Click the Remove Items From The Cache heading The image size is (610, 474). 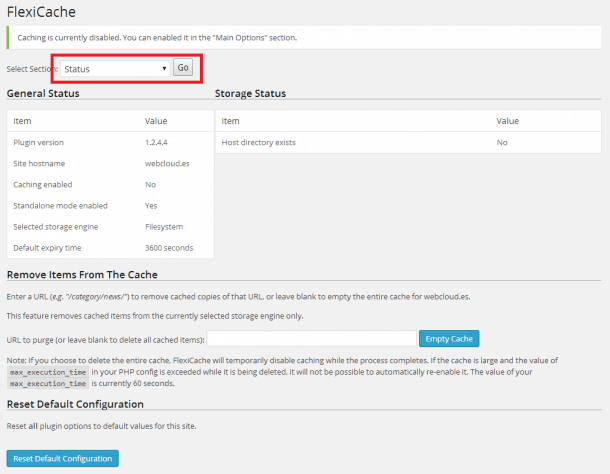(x=82, y=274)
